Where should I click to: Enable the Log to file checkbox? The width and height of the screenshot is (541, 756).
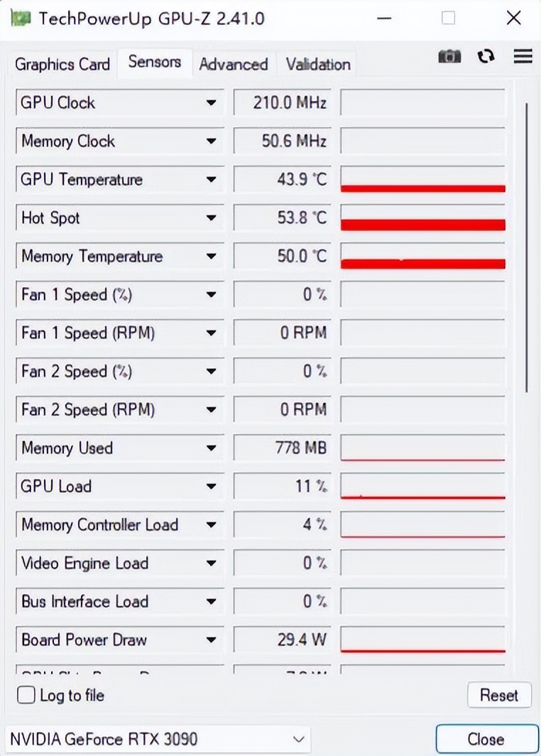[26, 695]
